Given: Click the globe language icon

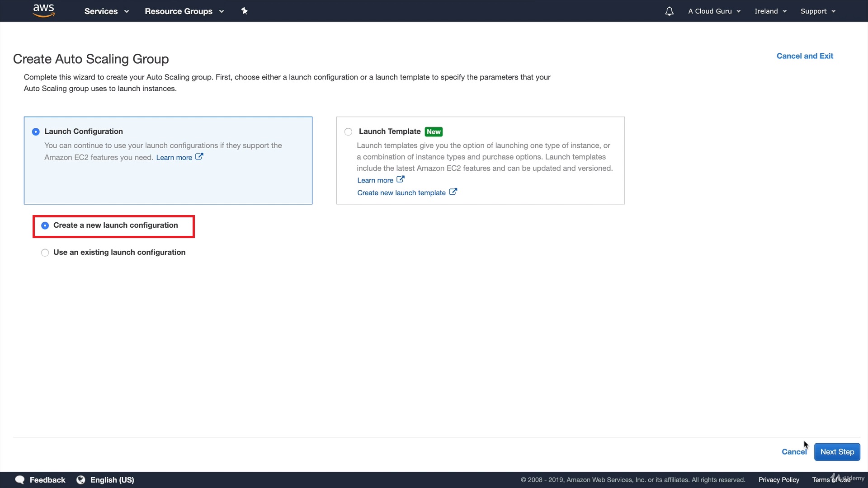Looking at the screenshot, I should tap(81, 480).
